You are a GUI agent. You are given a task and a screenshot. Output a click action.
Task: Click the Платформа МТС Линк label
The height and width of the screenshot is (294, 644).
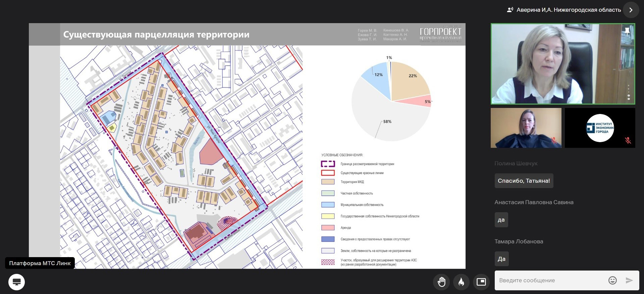point(40,263)
